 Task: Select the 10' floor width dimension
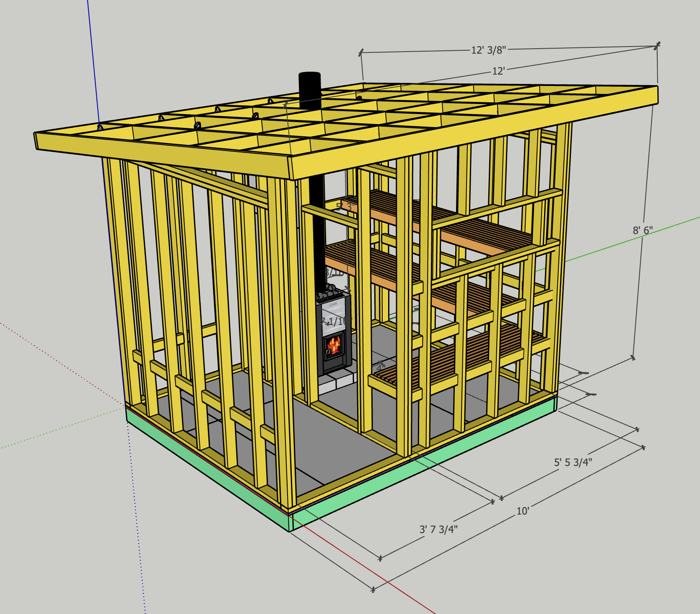(x=523, y=511)
